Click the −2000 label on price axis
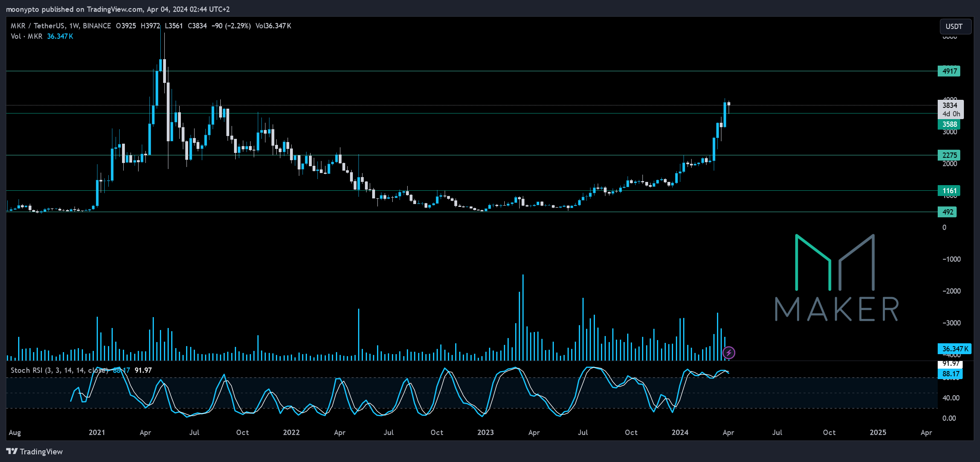The height and width of the screenshot is (462, 980). point(951,291)
